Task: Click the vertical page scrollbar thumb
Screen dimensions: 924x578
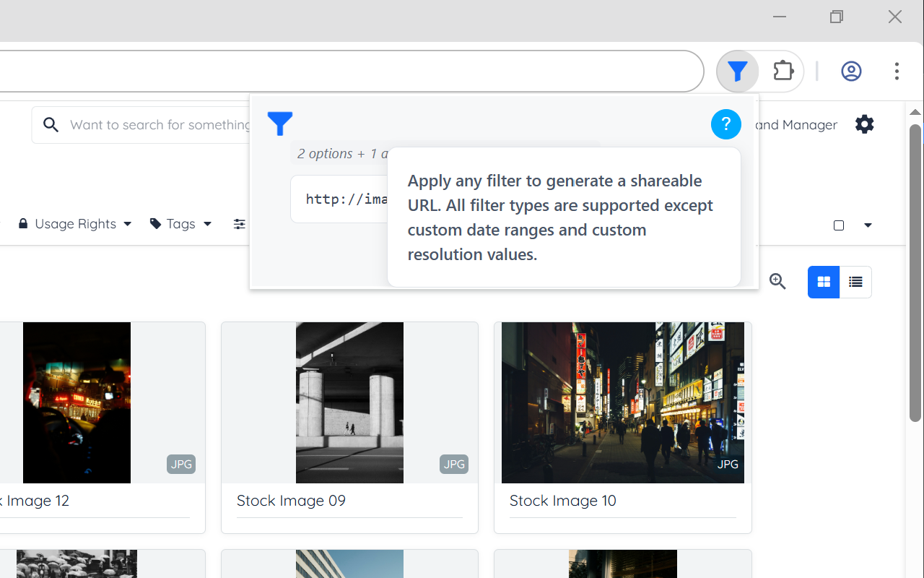Action: pos(915,272)
